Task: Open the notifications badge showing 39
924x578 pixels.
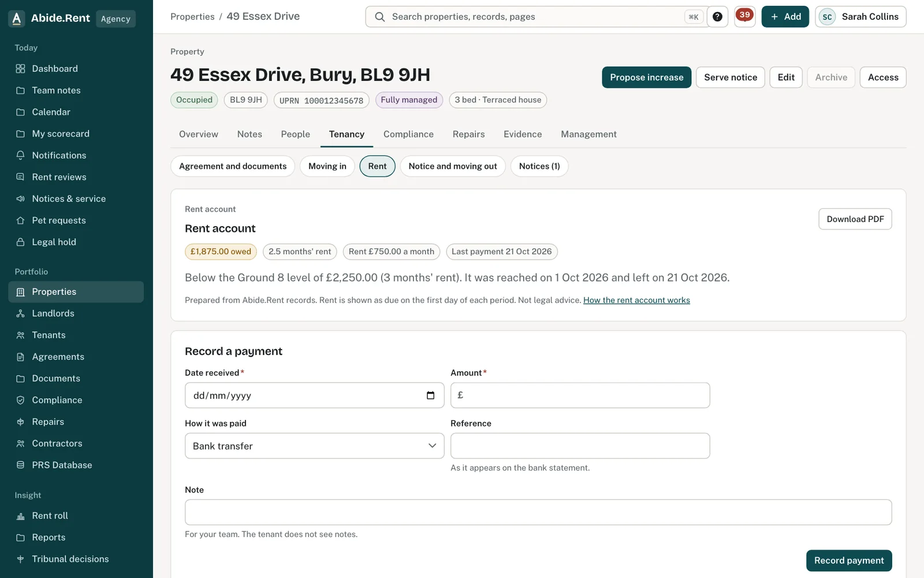Action: point(745,16)
